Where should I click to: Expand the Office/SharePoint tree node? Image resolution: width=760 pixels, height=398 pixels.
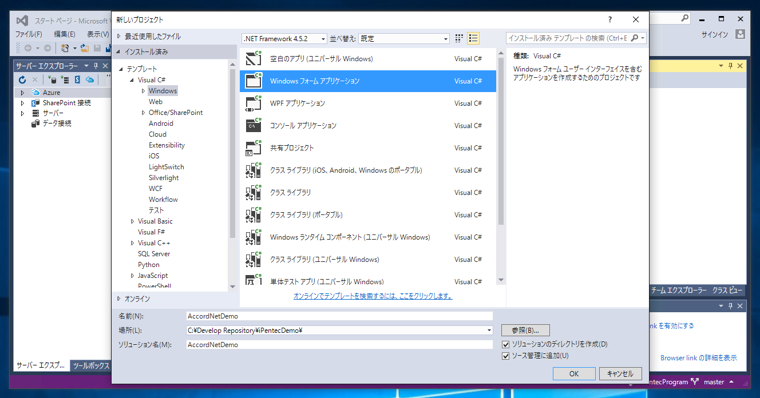tap(143, 112)
